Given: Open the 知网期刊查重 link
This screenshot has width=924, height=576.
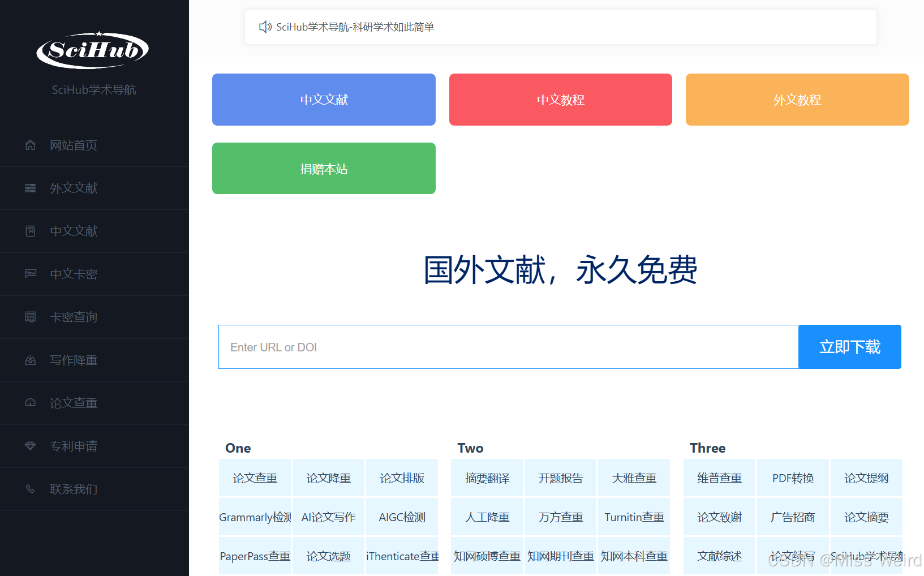Looking at the screenshot, I should point(561,556).
